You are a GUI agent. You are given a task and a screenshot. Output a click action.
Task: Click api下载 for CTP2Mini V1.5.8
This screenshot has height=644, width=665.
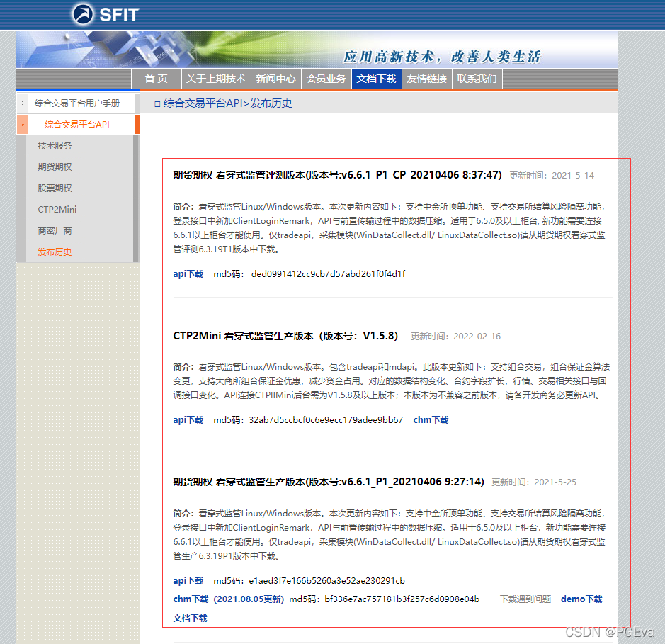coord(188,419)
